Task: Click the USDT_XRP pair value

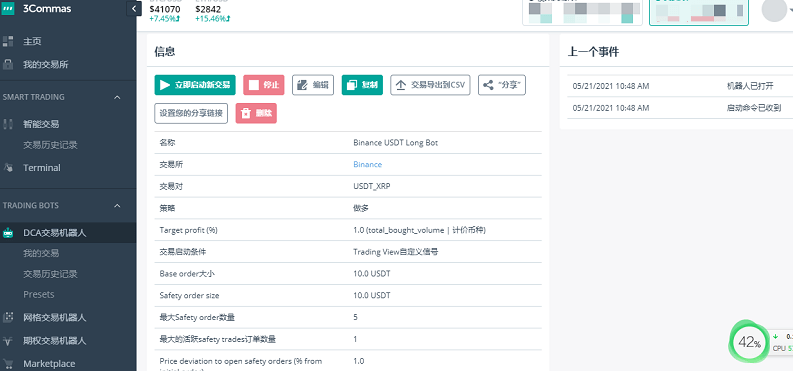Action: 372,186
